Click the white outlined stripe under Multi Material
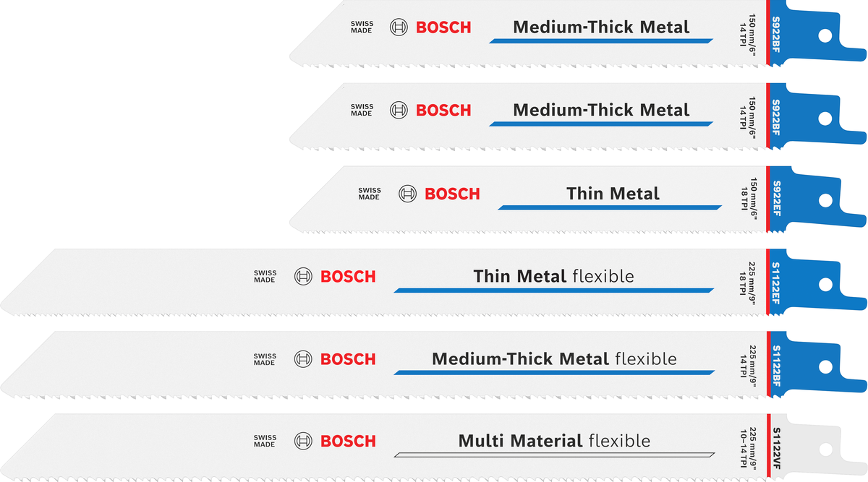This screenshot has height=482, width=868. [554, 455]
